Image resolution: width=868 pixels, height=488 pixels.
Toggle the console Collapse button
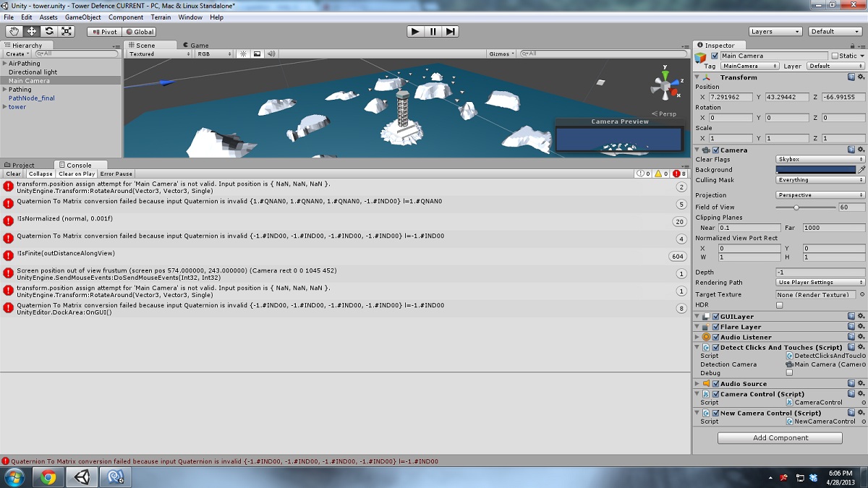41,174
